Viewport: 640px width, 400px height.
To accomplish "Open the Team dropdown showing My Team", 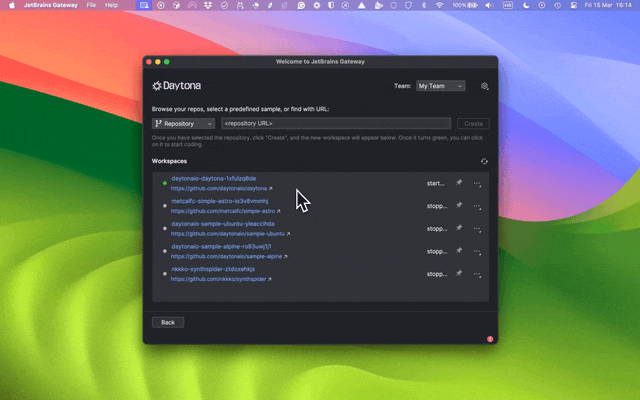I will click(440, 86).
